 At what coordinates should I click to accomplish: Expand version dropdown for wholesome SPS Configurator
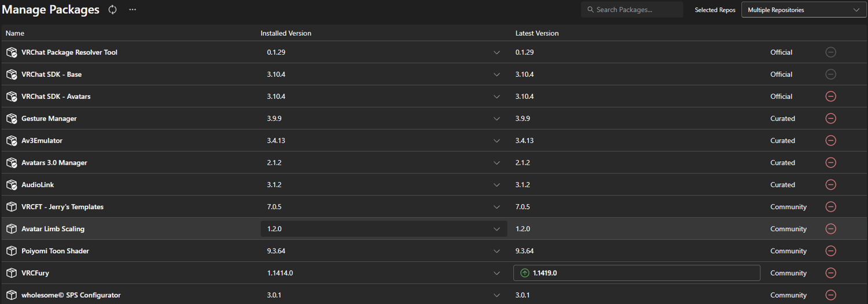(x=496, y=295)
